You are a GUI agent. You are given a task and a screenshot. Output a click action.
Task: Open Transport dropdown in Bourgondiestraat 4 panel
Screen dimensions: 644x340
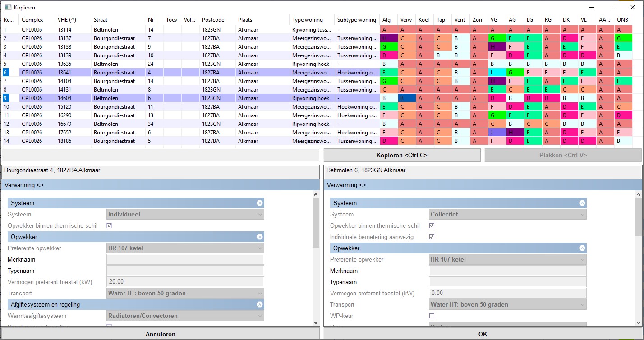[185, 293]
